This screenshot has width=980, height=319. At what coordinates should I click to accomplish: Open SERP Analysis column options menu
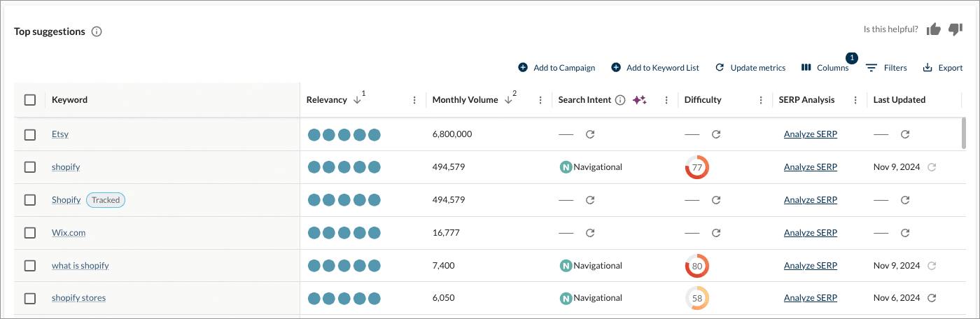[x=855, y=100]
